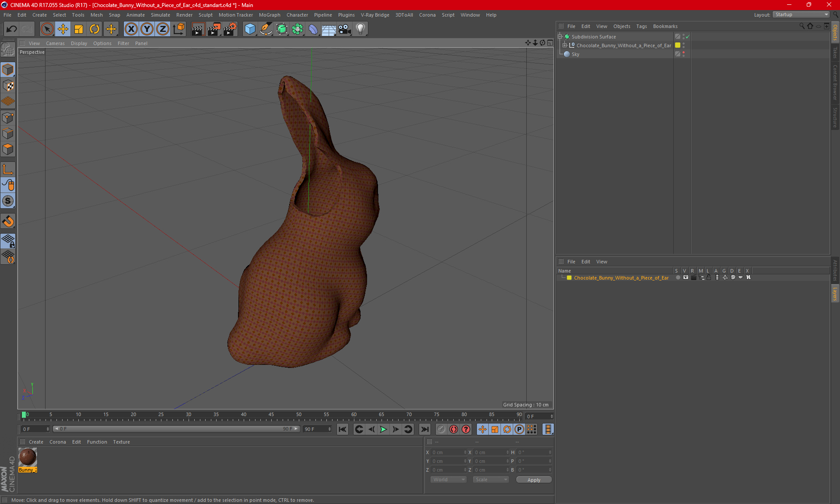Open Edit Render Settings
This screenshot has width=840, height=504.
pos(230,29)
